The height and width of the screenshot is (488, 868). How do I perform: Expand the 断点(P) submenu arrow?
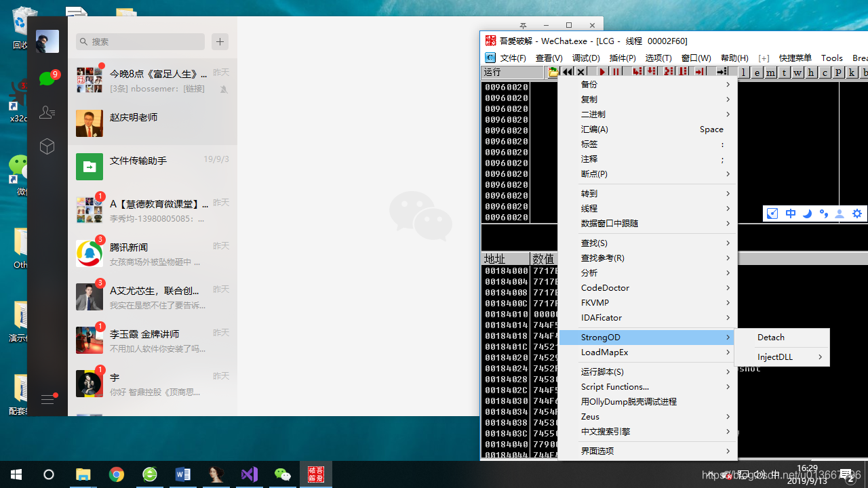tap(728, 174)
